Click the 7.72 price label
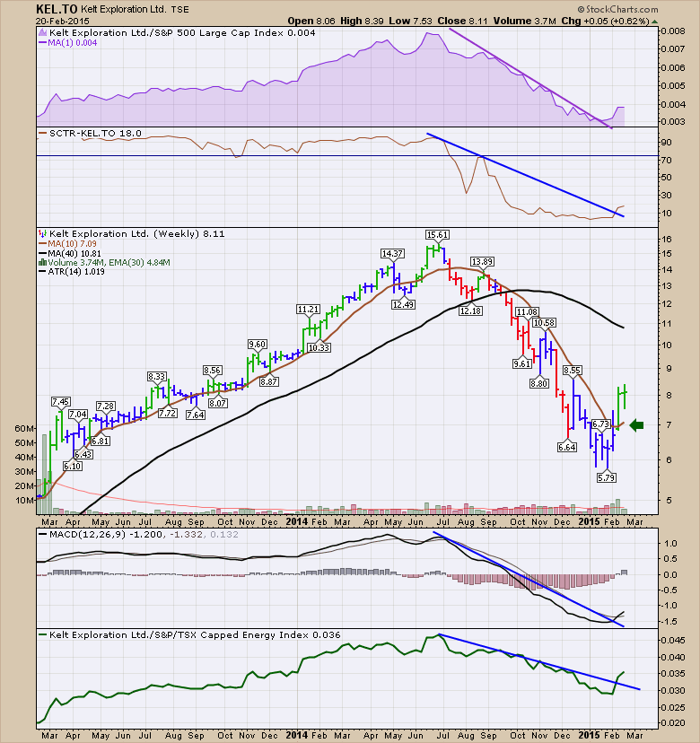Viewport: 700px width, 743px height. [x=167, y=413]
